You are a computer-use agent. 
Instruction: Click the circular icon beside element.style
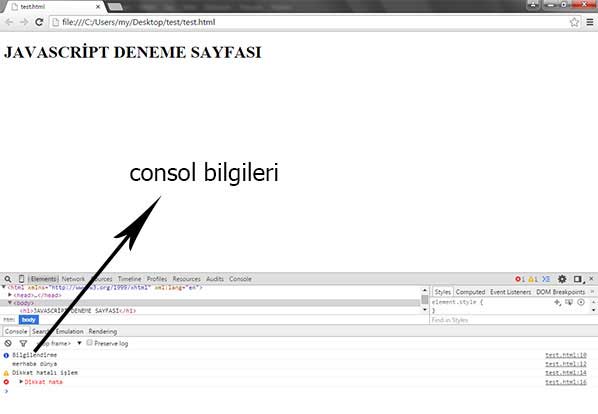tap(581, 302)
